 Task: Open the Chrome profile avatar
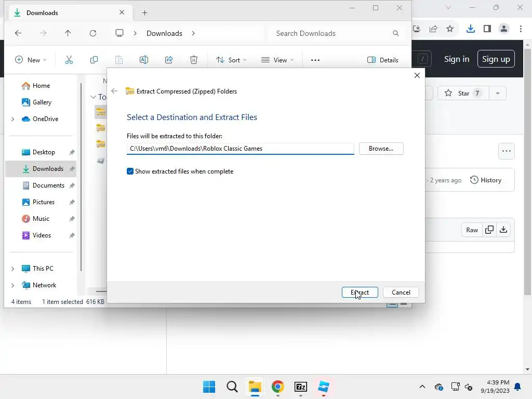pyautogui.click(x=504, y=29)
